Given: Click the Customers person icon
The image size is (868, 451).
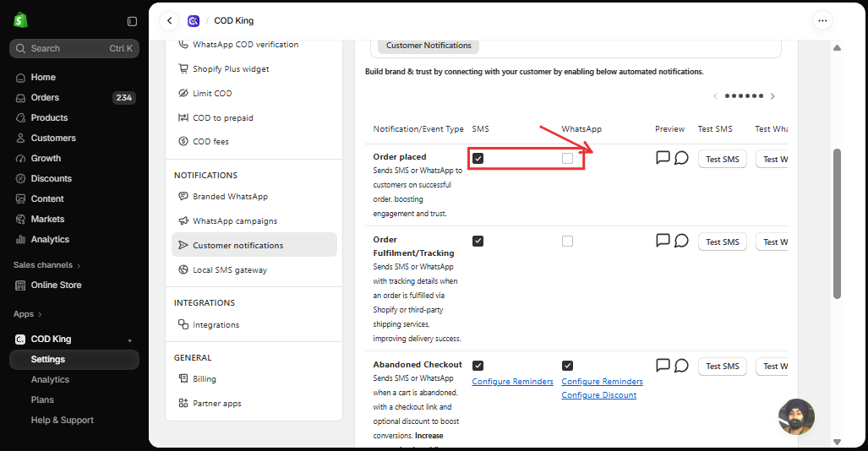Looking at the screenshot, I should pyautogui.click(x=20, y=139).
